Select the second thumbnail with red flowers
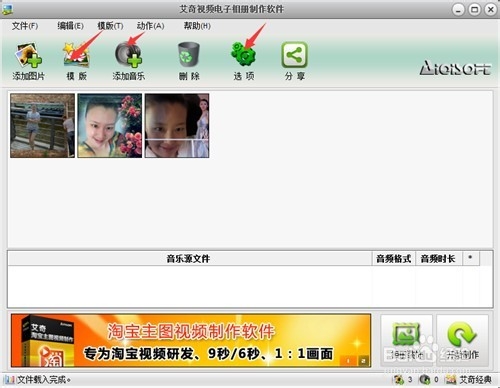 110,126
